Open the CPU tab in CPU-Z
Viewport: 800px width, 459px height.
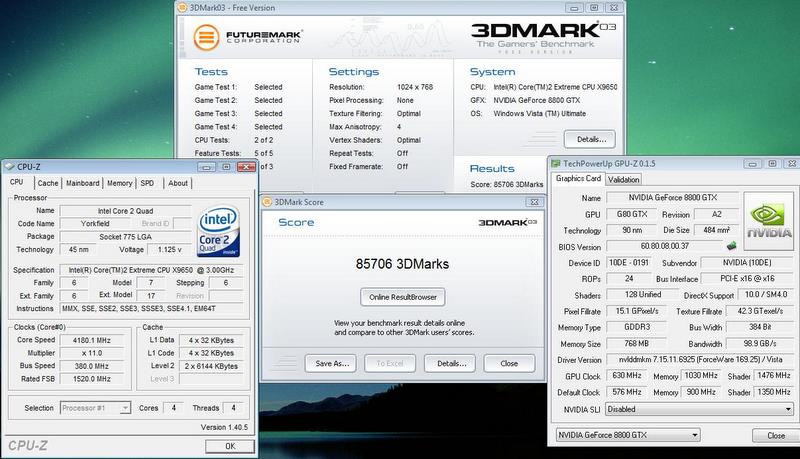pos(17,182)
